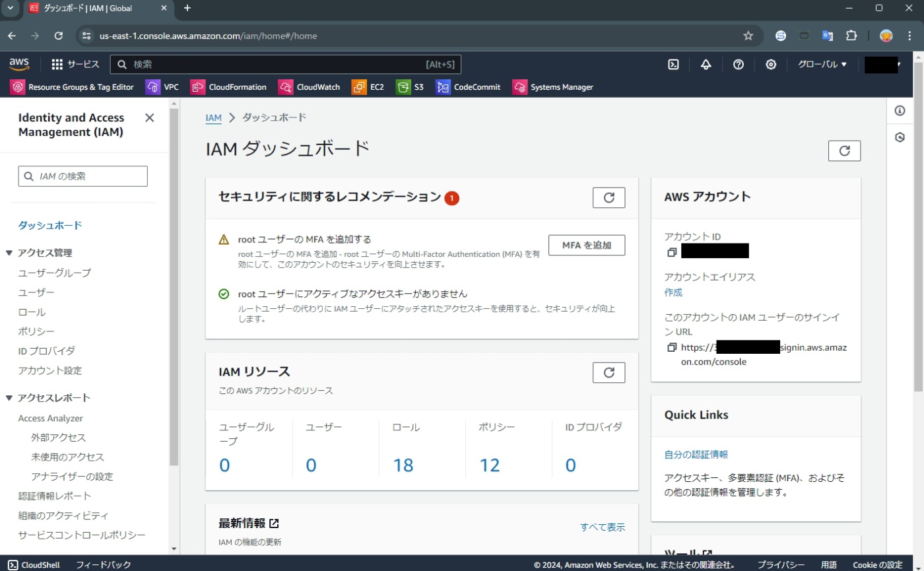This screenshot has width=924, height=571.
Task: Click the IAM breadcrumb link
Action: (x=213, y=118)
